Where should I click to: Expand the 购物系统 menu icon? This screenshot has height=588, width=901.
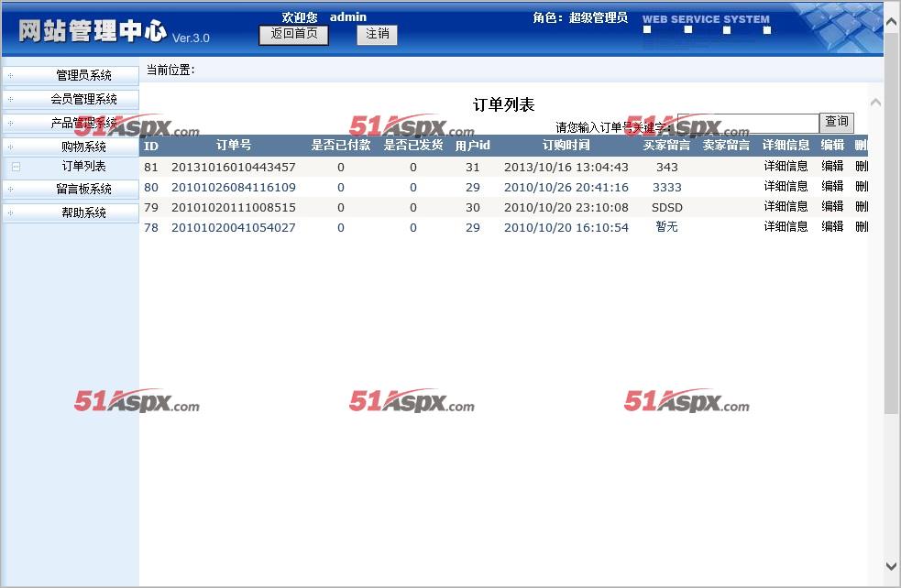(x=10, y=147)
